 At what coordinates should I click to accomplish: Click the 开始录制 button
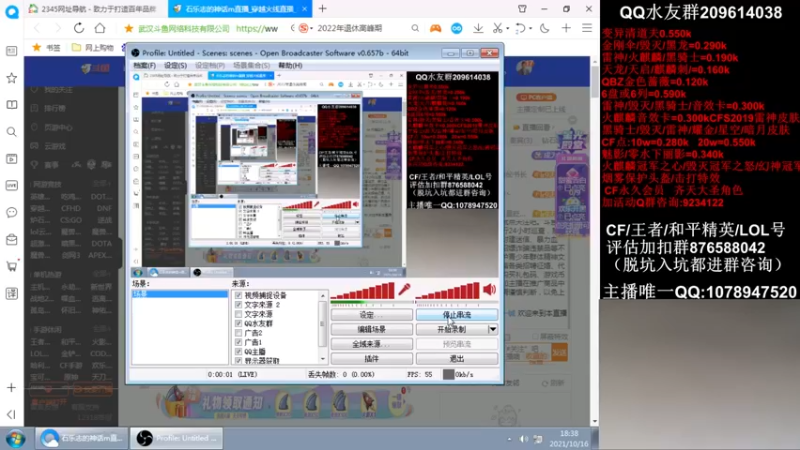click(452, 330)
